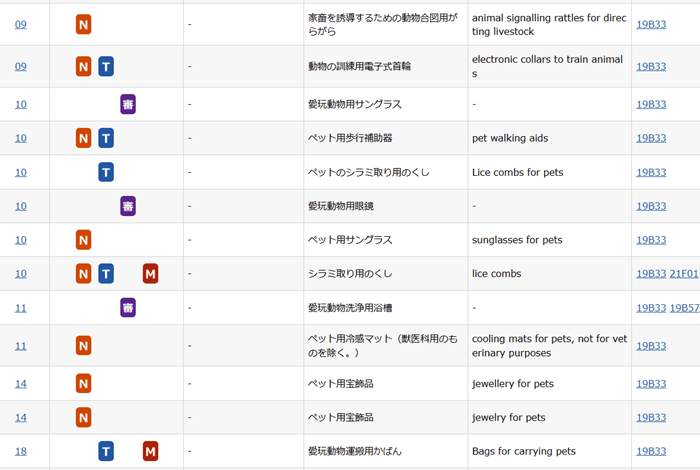The image size is (700, 470).
Task: Click the T icon for Lice combs for pets
Action: [106, 172]
